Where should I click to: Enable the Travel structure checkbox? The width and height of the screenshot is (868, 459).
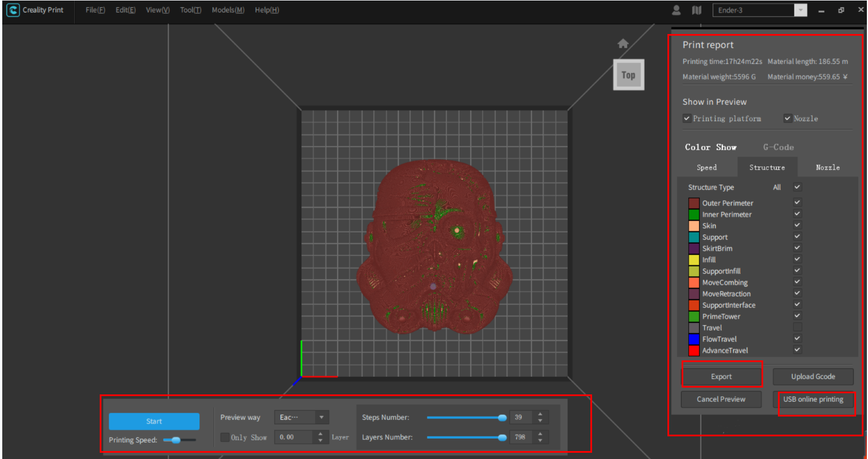tap(797, 327)
